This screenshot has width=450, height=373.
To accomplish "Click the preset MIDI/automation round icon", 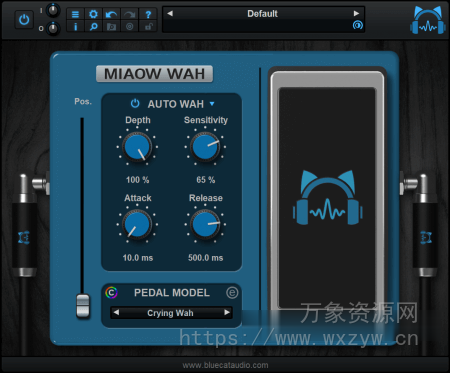I will 358,25.
